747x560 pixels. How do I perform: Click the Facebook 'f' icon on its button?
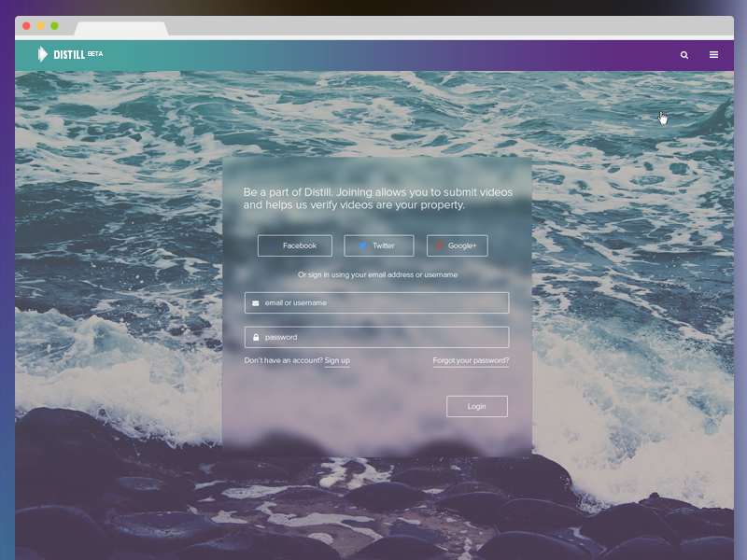(273, 245)
